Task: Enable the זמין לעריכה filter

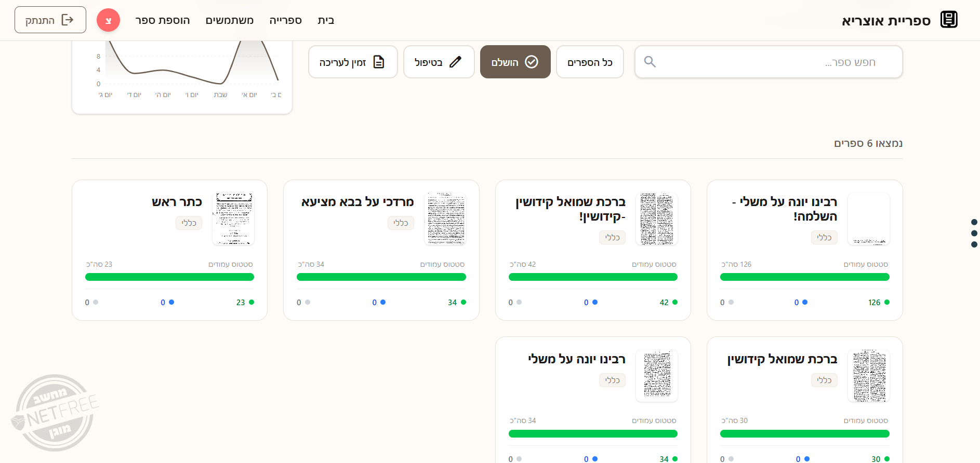Action: (352, 62)
